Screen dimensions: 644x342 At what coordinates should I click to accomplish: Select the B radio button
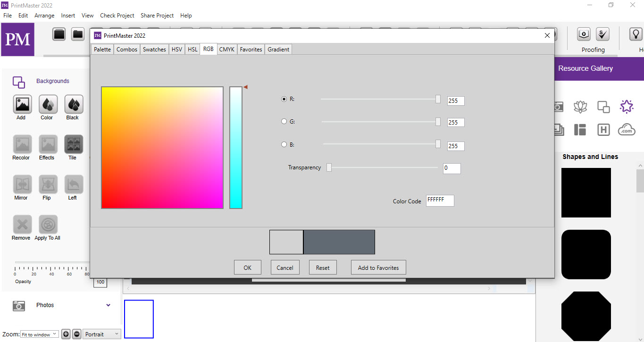[x=284, y=144]
